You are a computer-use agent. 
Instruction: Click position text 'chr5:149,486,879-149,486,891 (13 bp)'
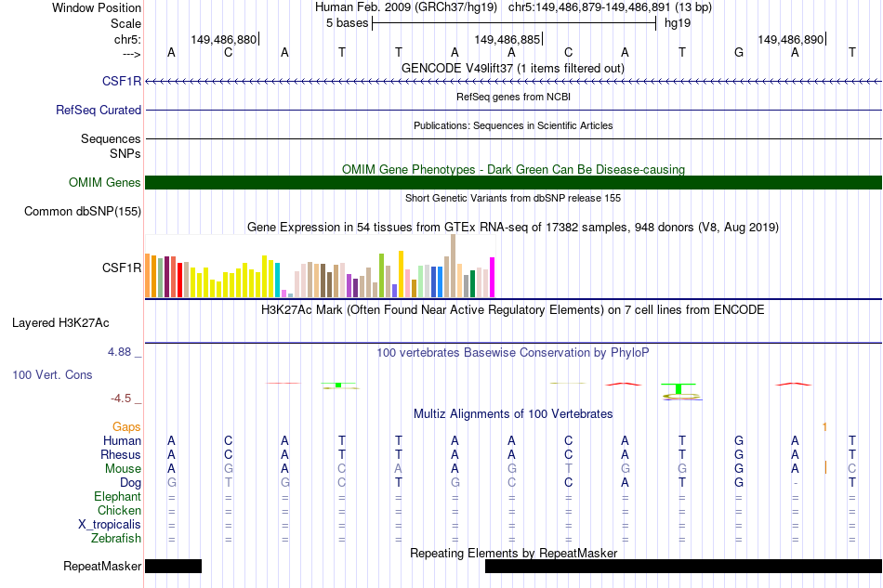click(x=610, y=7)
